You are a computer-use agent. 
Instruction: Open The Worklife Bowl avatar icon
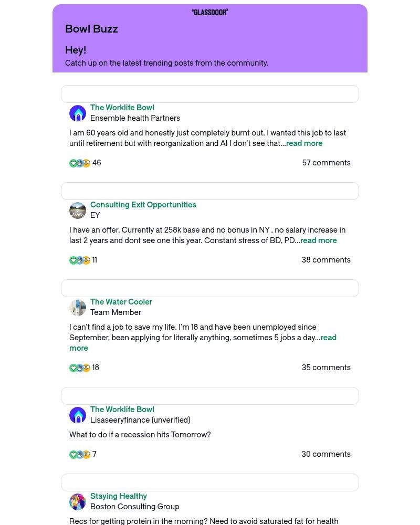click(78, 113)
